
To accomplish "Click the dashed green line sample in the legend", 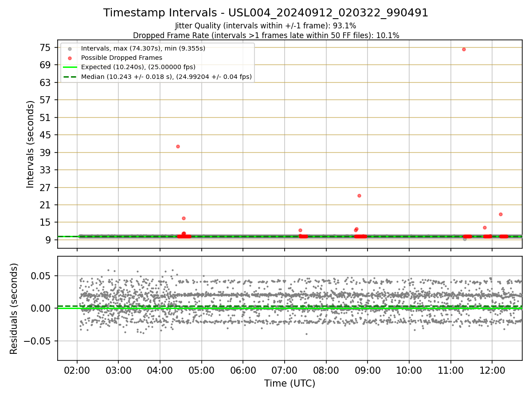I will 70,77.
